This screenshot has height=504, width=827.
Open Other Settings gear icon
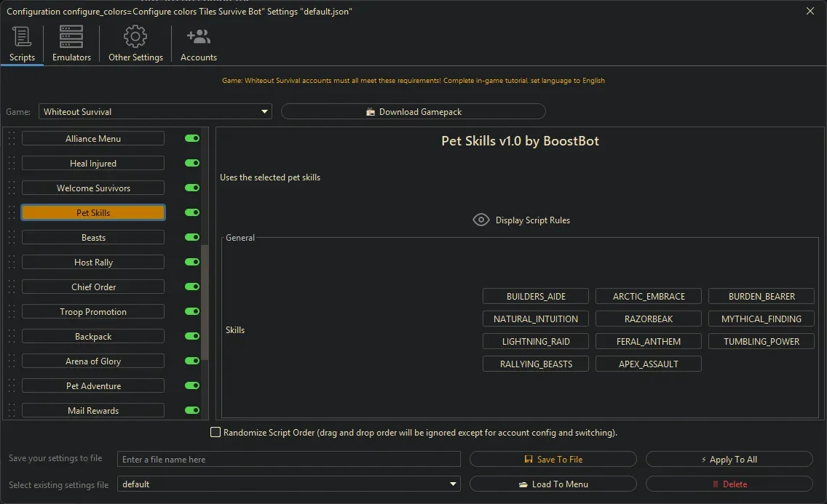[135, 37]
